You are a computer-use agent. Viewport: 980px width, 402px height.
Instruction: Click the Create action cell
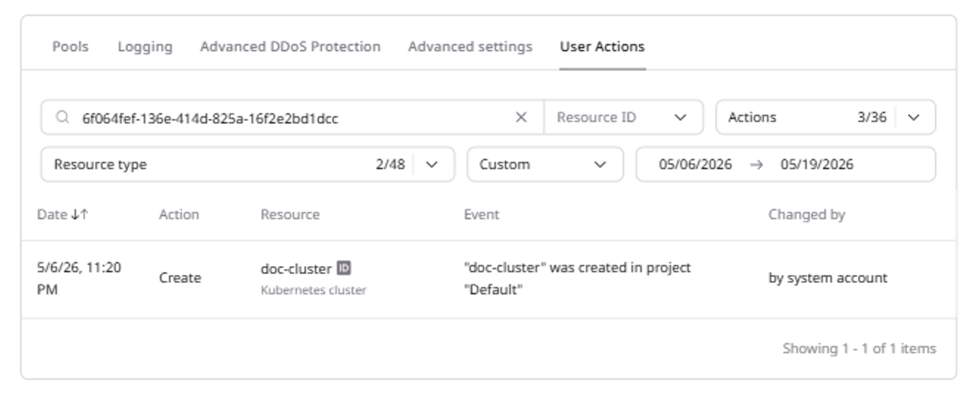[x=180, y=278]
